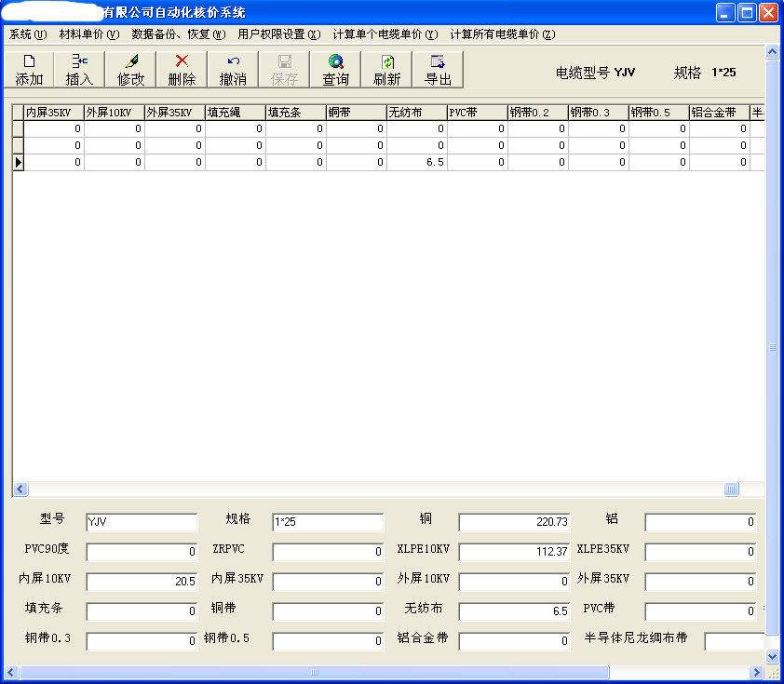This screenshot has width=784, height=684.
Task: Click the 铜带 column header in grid
Action: click(x=356, y=113)
